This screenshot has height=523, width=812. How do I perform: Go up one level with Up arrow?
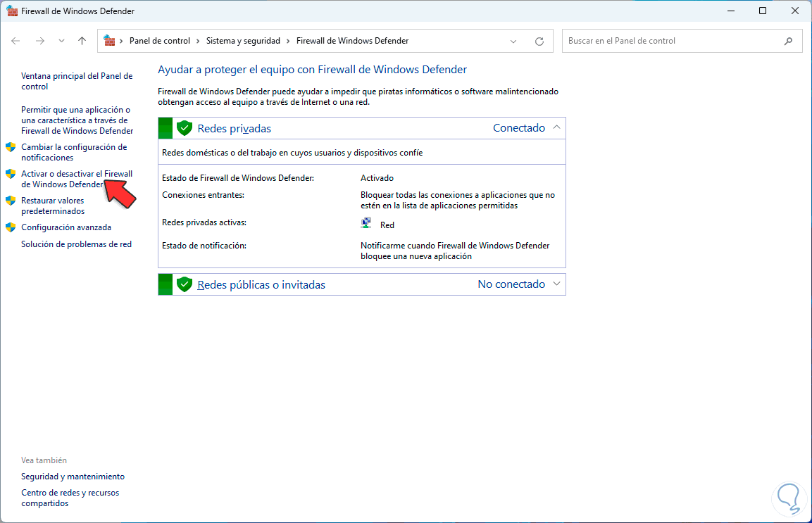click(82, 41)
